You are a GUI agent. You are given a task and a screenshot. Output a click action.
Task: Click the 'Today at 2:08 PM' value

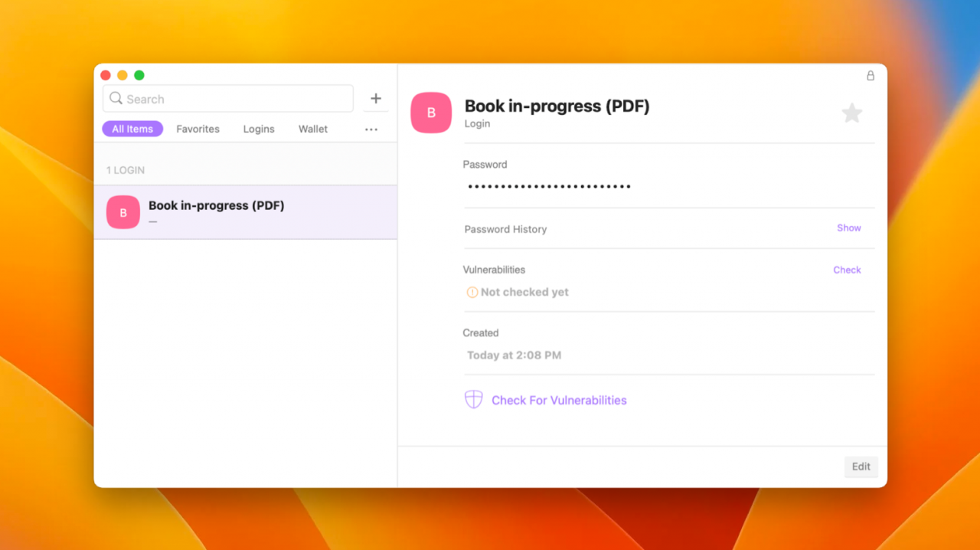[x=514, y=355]
